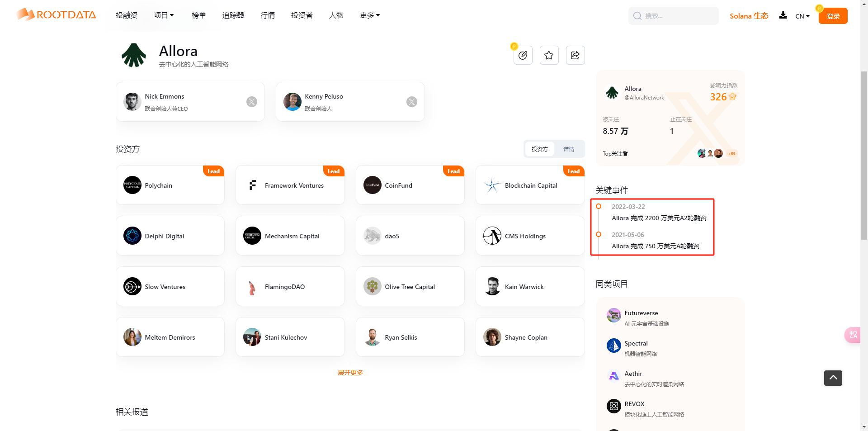Click the Spectral project icon
Viewport: 868px width, 431px height.
[614, 346]
